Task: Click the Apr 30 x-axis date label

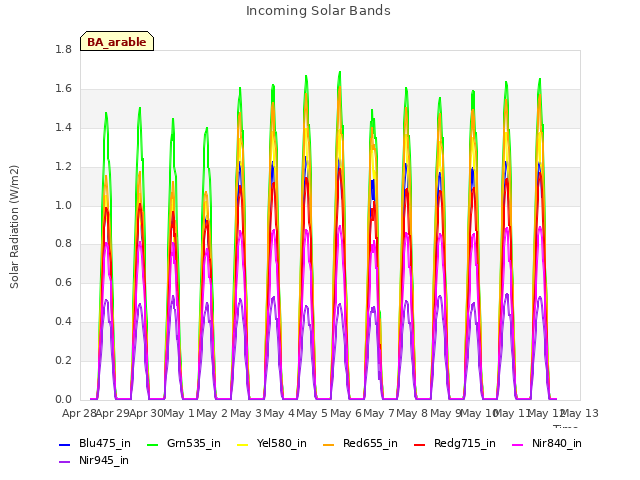Action: 146,413
